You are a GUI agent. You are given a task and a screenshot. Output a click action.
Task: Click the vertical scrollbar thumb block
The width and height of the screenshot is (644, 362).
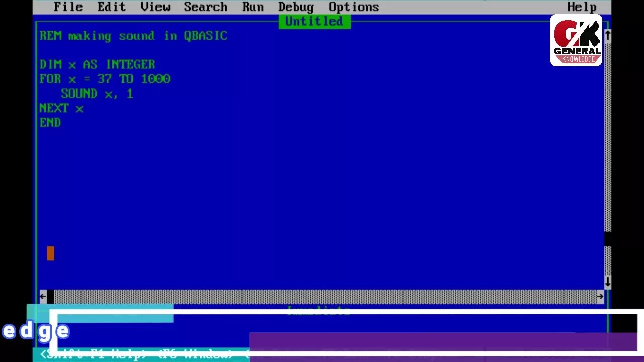click(607, 238)
